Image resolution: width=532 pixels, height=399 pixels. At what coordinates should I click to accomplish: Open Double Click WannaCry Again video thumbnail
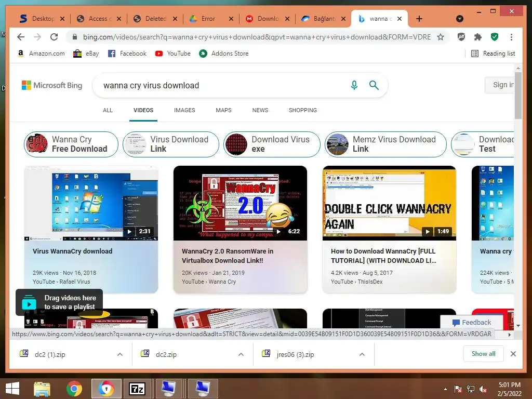(x=389, y=203)
